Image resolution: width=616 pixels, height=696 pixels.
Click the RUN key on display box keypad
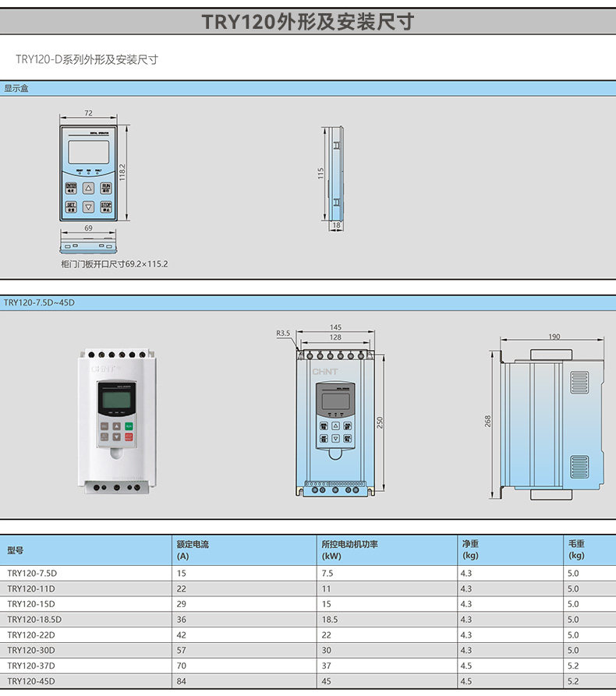[106, 188]
